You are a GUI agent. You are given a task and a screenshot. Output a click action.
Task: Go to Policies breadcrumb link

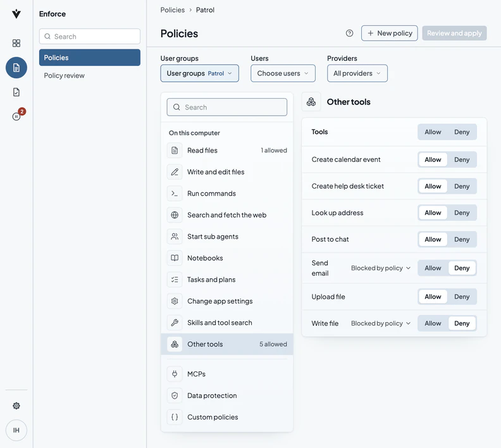coord(173,10)
